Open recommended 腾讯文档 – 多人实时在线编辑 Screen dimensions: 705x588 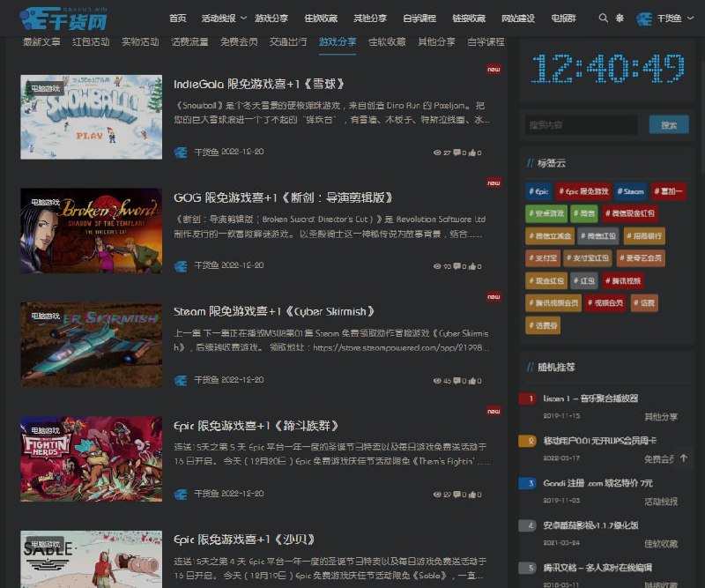coord(597,568)
